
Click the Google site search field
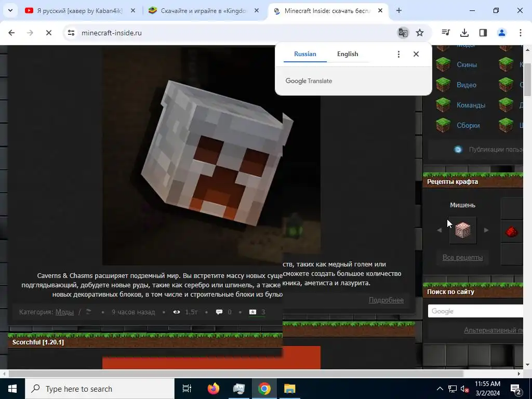(x=475, y=311)
